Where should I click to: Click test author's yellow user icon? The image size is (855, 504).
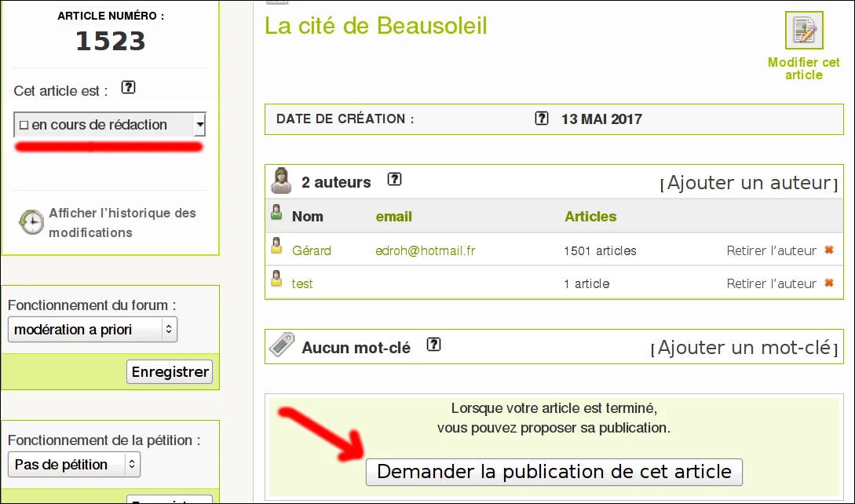coord(276,279)
